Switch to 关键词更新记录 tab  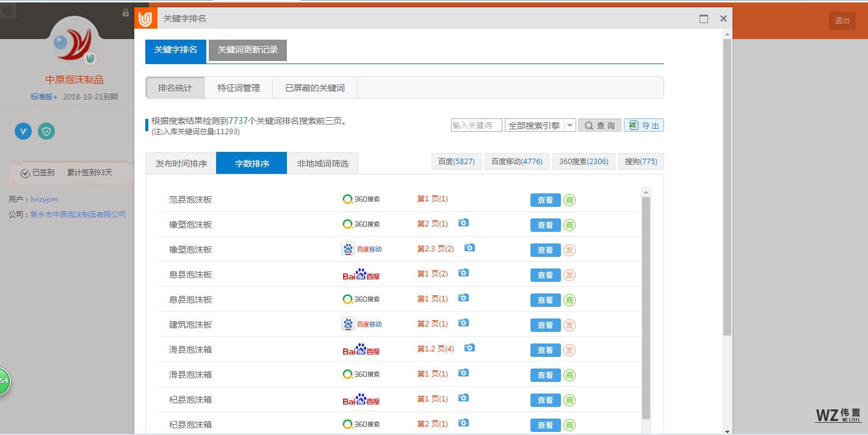247,50
